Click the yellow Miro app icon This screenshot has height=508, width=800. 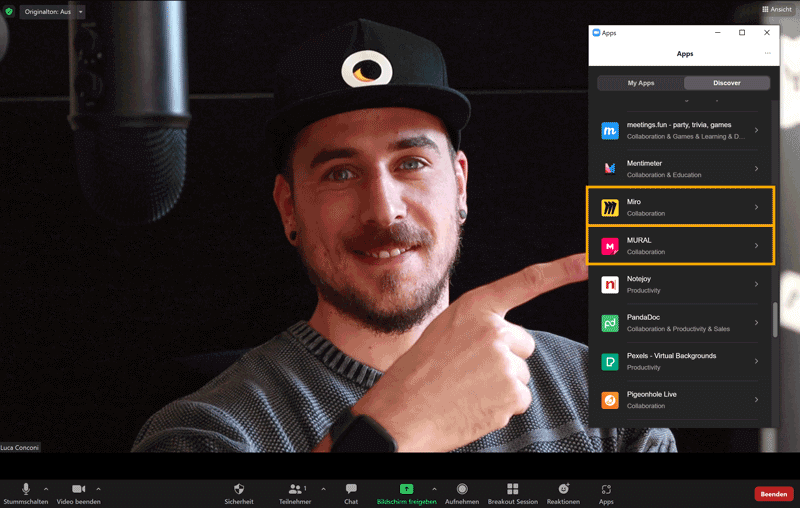[610, 208]
